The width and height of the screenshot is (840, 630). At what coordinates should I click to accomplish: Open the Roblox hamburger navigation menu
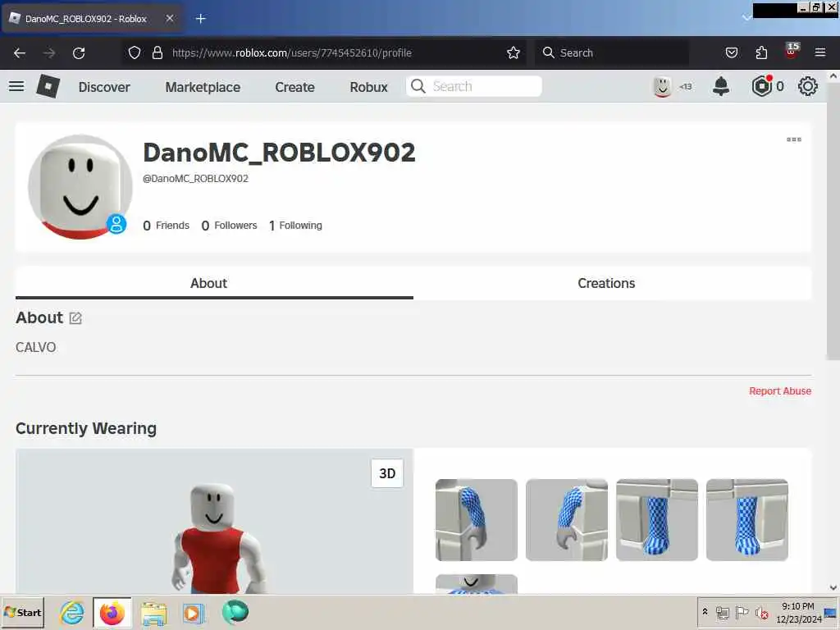(x=16, y=86)
